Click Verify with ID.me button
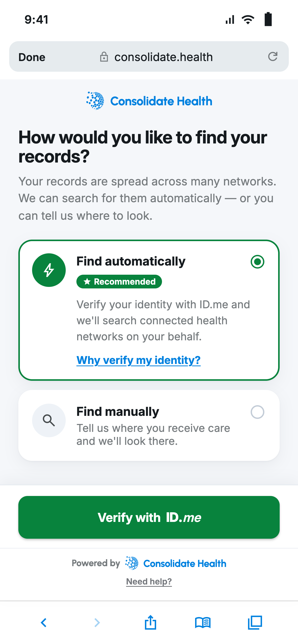This screenshot has height=644, width=298. tap(149, 517)
